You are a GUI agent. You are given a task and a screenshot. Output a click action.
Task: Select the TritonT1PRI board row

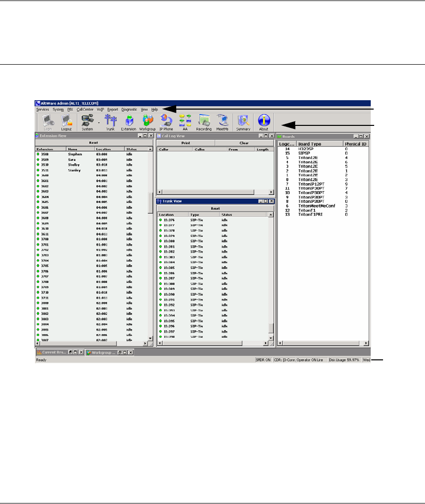[x=323, y=214]
